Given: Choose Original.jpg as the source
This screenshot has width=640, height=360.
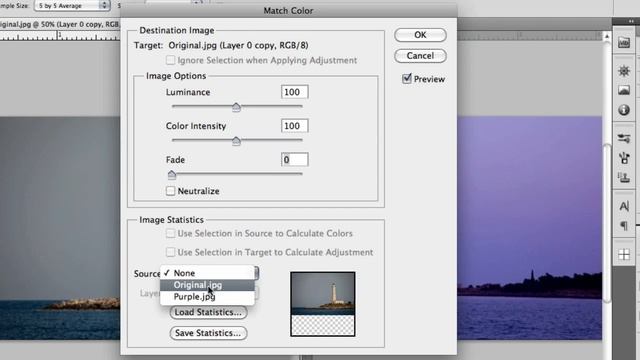Looking at the screenshot, I should (x=207, y=285).
